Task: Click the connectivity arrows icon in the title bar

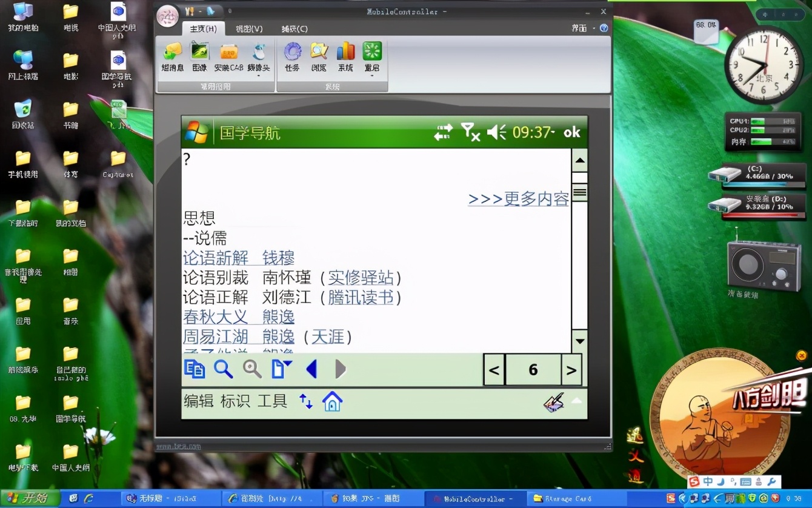Action: tap(444, 132)
